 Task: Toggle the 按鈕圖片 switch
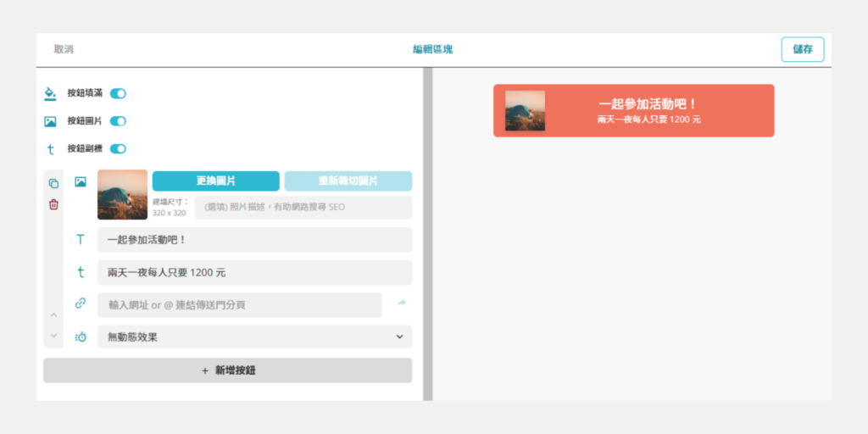coord(118,121)
